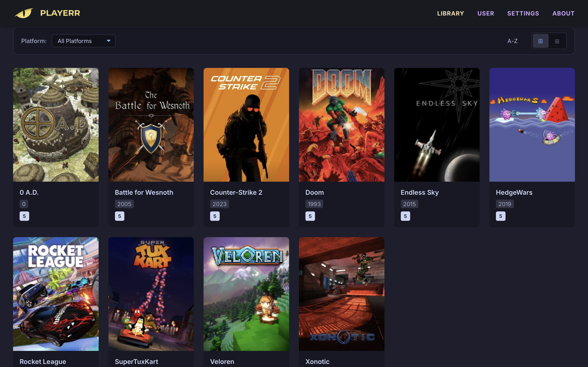Open the All Platforms dropdown
588x367 pixels.
click(83, 41)
